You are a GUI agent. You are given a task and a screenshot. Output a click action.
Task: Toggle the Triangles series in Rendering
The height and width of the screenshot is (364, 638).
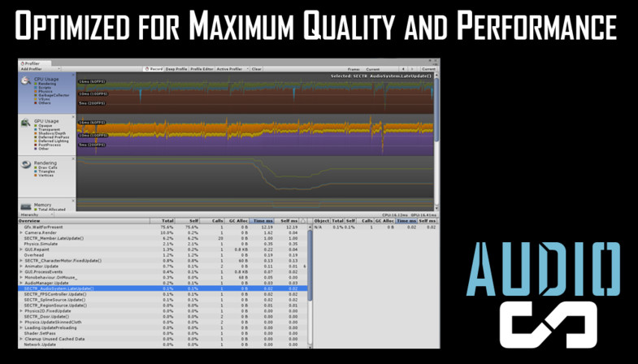[45, 171]
